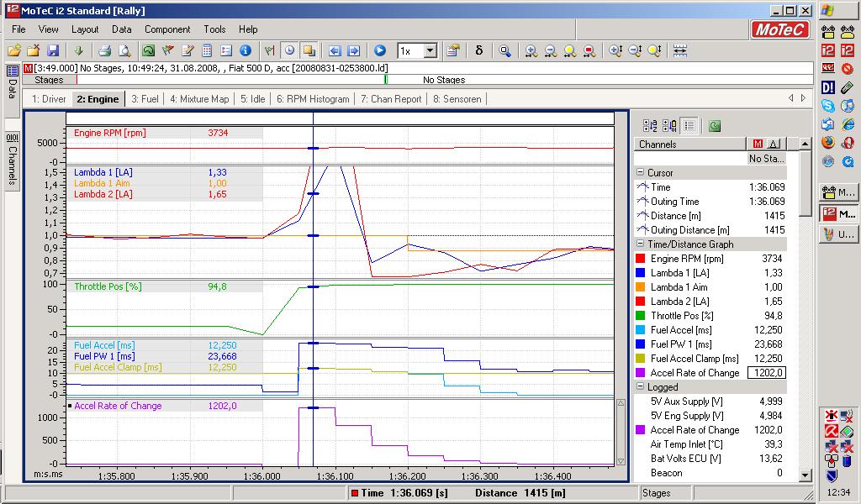
Task: Switch to the 8: Sensoren tab
Action: tap(457, 99)
